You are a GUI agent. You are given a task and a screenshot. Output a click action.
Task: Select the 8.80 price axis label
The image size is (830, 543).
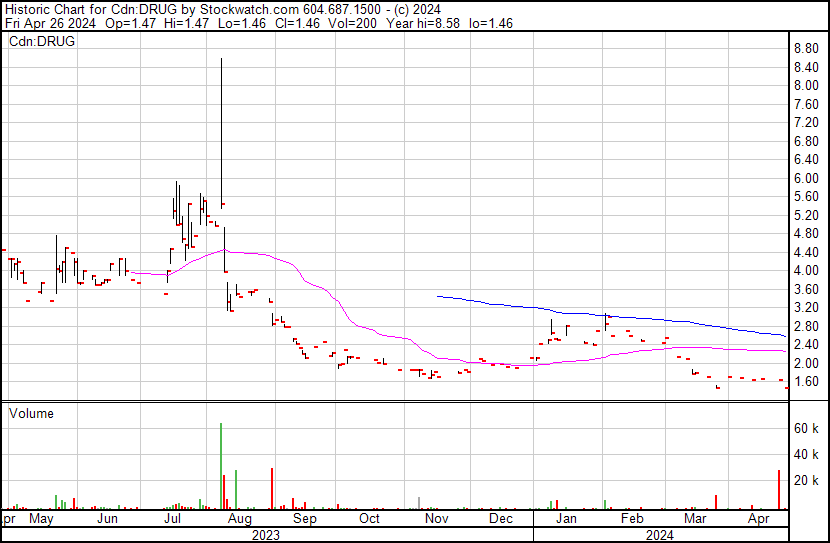click(x=806, y=48)
